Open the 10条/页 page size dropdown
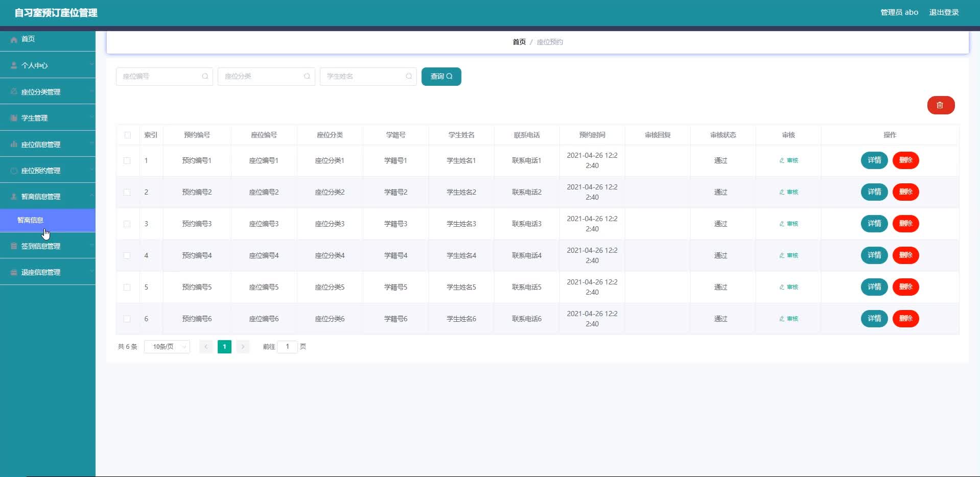980x477 pixels. [167, 347]
